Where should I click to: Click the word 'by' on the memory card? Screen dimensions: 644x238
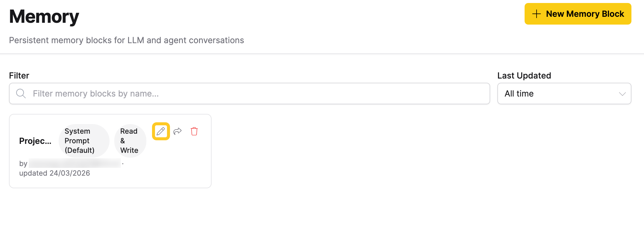pos(23,164)
